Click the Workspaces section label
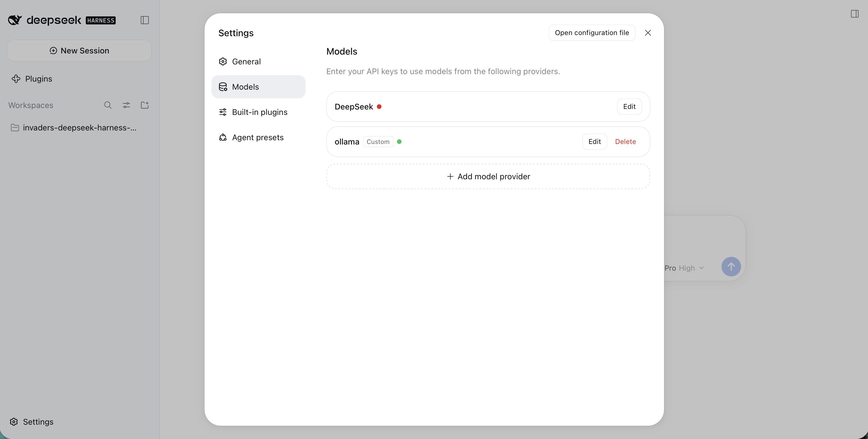This screenshot has height=439, width=868. [x=31, y=105]
